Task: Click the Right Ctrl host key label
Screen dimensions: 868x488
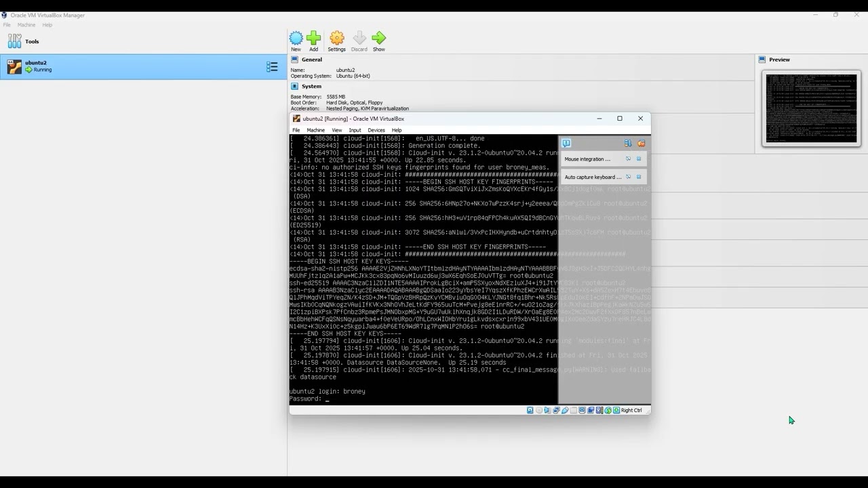Action: [x=631, y=410]
